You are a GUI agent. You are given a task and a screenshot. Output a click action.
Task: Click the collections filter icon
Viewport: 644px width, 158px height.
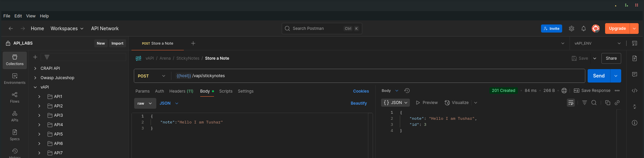tap(47, 57)
